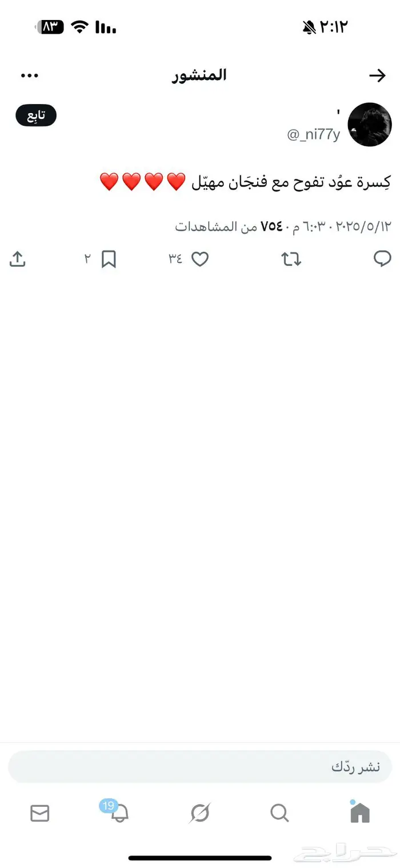Image resolution: width=400 pixels, height=868 pixels.
Task: Open the Grok compass icon
Action: tap(199, 813)
